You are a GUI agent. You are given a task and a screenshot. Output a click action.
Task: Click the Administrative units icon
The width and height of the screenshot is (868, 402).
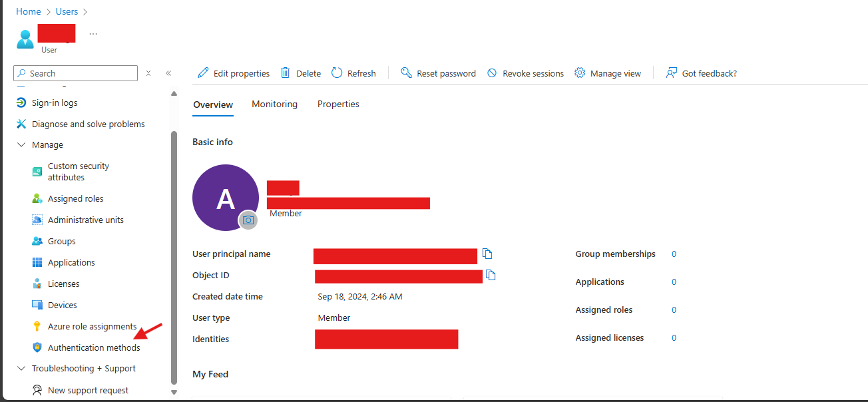click(x=37, y=220)
